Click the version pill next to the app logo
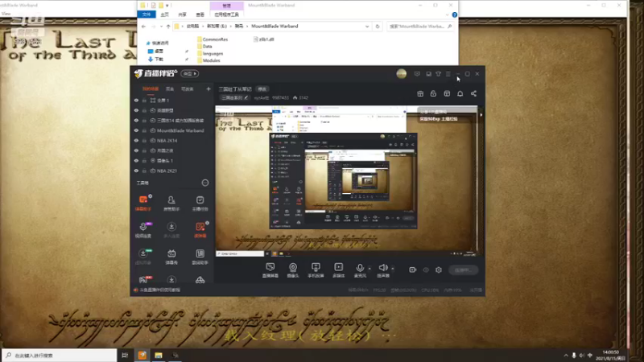 [190, 73]
